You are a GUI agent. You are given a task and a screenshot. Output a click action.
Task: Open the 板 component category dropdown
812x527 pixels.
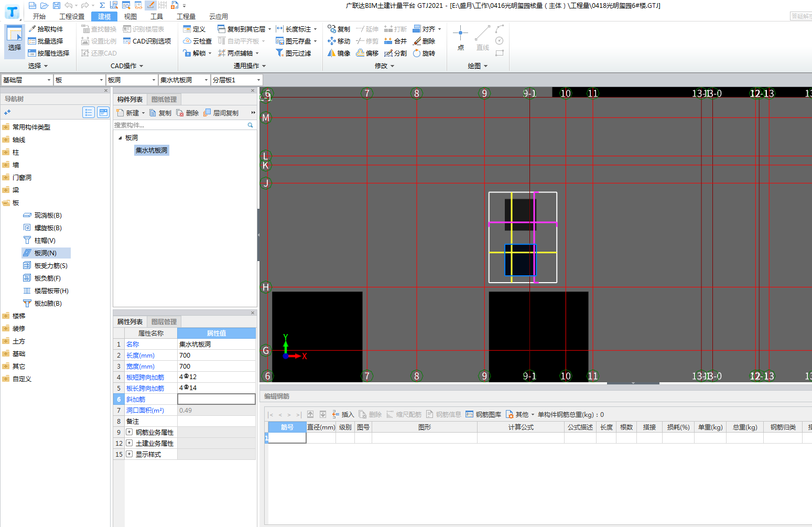pos(80,80)
